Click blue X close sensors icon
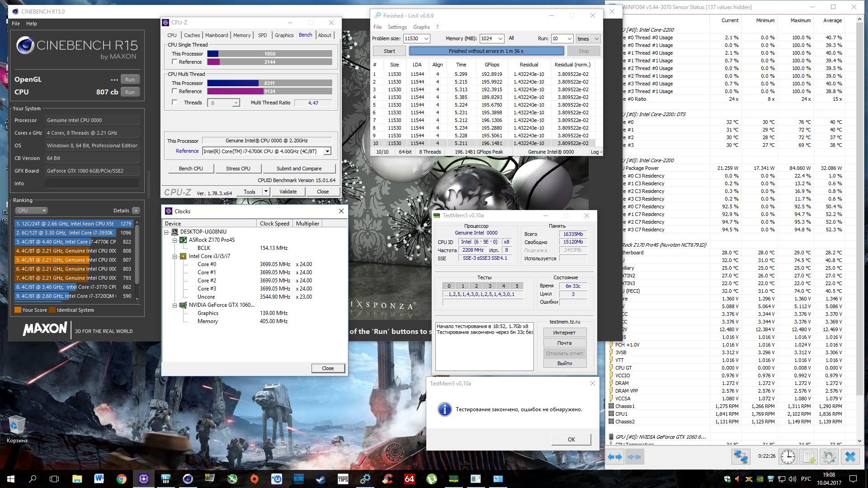Viewport: 868px width, 488px height. point(850,457)
